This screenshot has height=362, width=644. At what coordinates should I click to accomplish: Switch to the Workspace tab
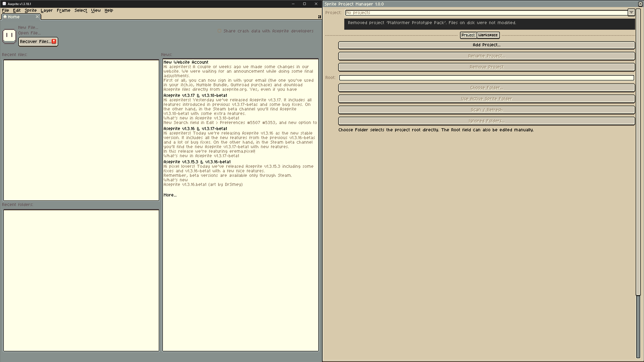tap(488, 35)
